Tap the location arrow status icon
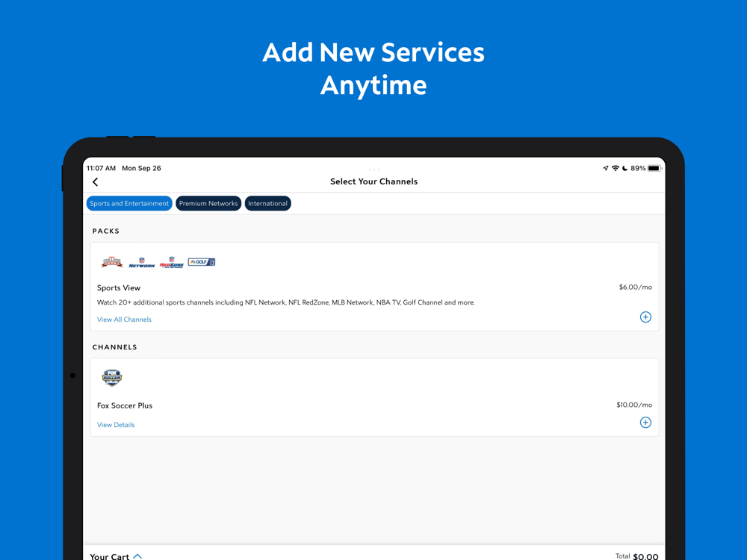Screen dimensions: 747x560 [x=606, y=168]
